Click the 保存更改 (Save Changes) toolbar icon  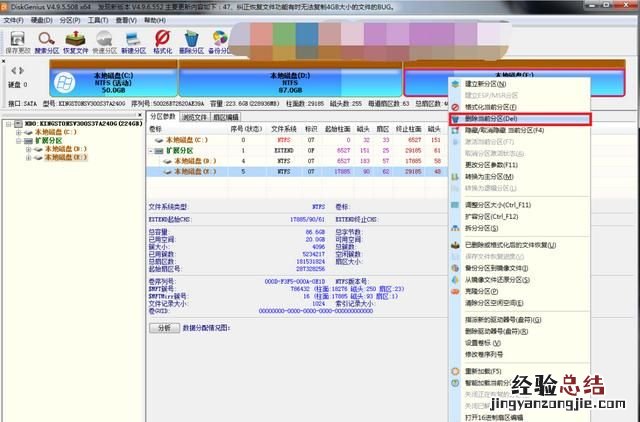pos(17,40)
